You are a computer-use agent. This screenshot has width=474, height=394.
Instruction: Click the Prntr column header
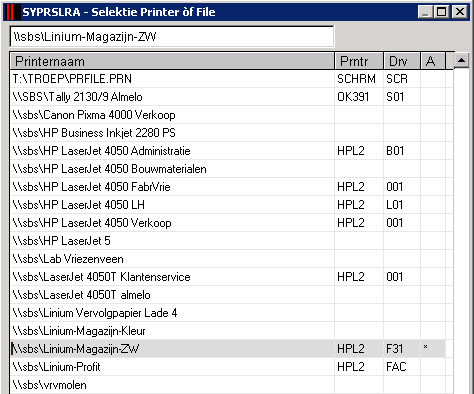(359, 61)
